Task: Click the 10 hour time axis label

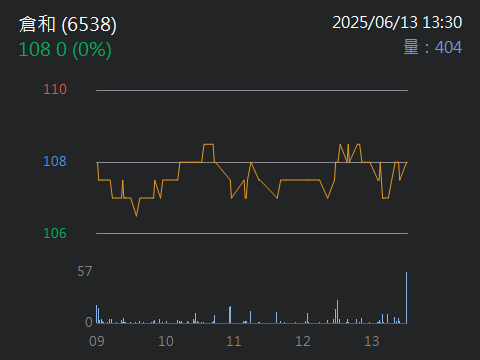Action: (x=166, y=341)
